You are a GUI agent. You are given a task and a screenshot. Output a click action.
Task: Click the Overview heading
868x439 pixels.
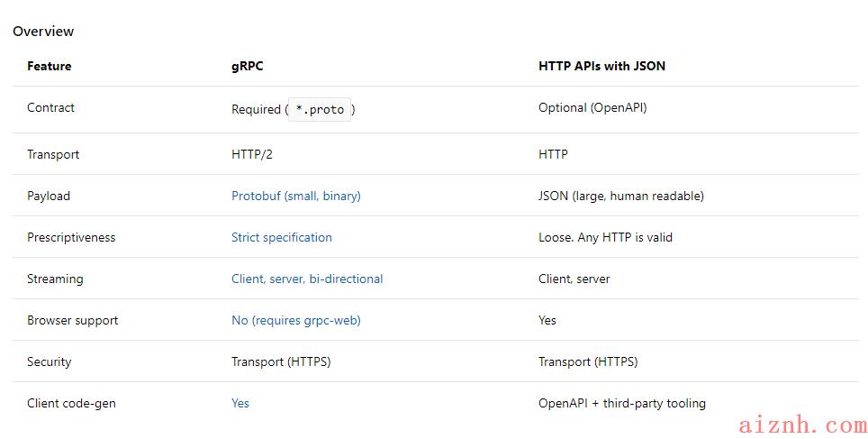(x=43, y=31)
